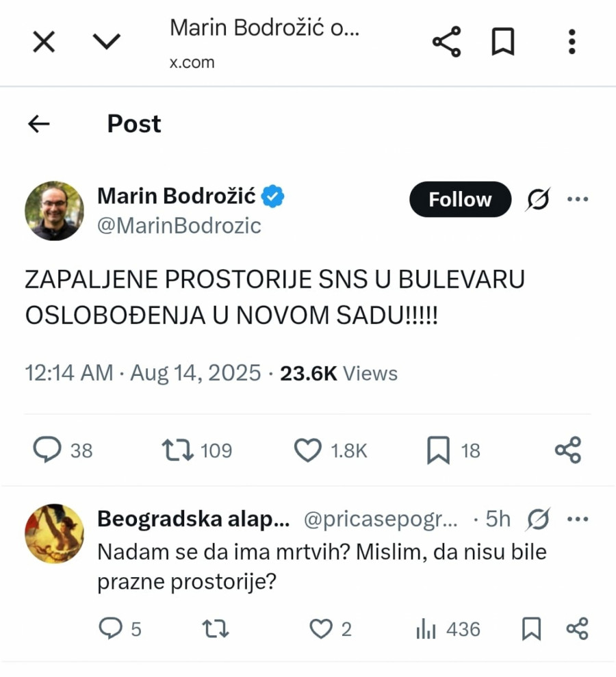Expand the browser chevron dropdown

tap(106, 42)
